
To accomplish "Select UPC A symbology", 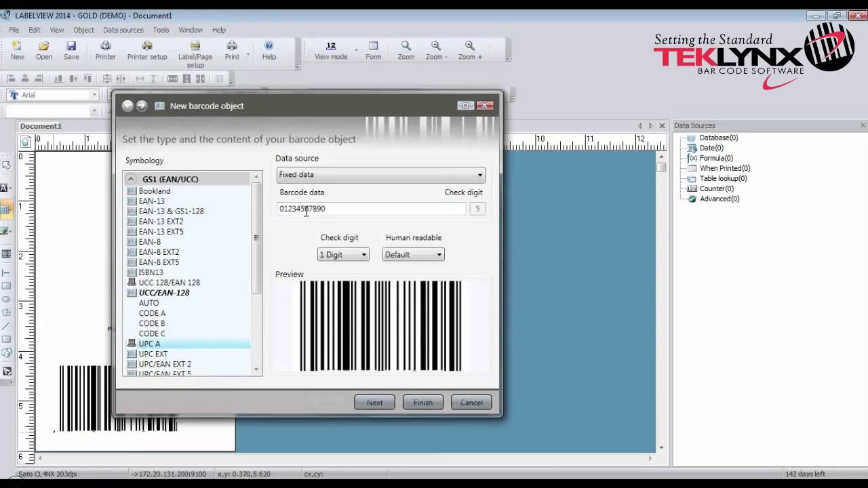I will [x=149, y=344].
